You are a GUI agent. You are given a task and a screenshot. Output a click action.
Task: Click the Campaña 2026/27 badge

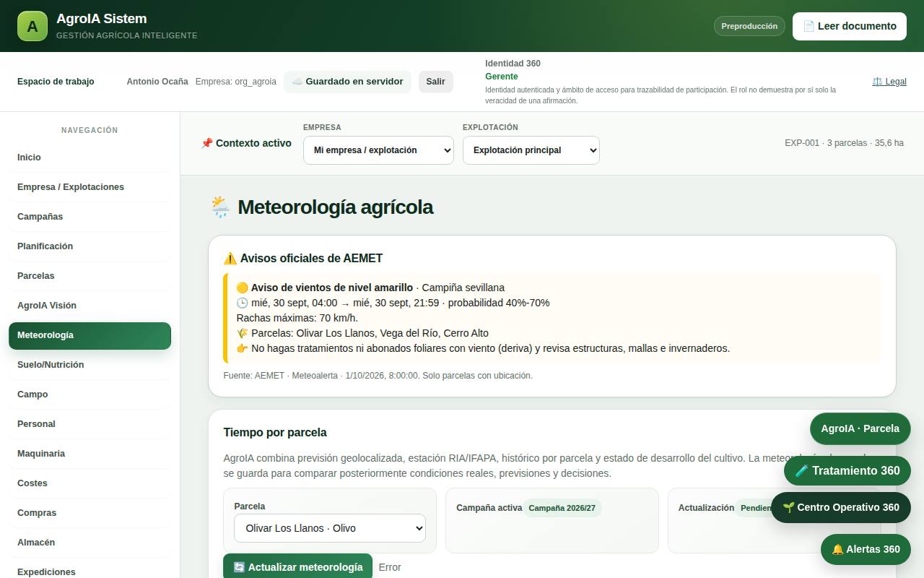pyautogui.click(x=562, y=508)
